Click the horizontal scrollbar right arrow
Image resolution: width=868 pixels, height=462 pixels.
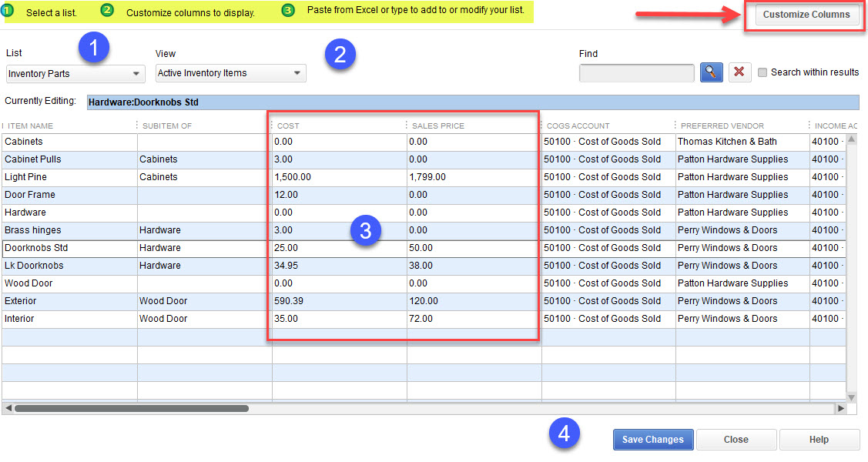click(841, 408)
